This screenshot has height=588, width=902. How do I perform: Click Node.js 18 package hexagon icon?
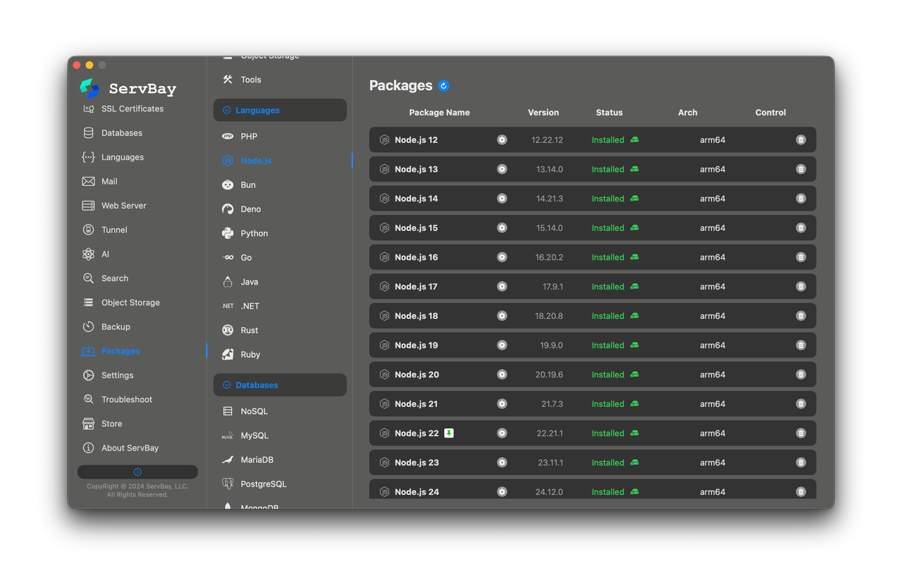tap(384, 316)
